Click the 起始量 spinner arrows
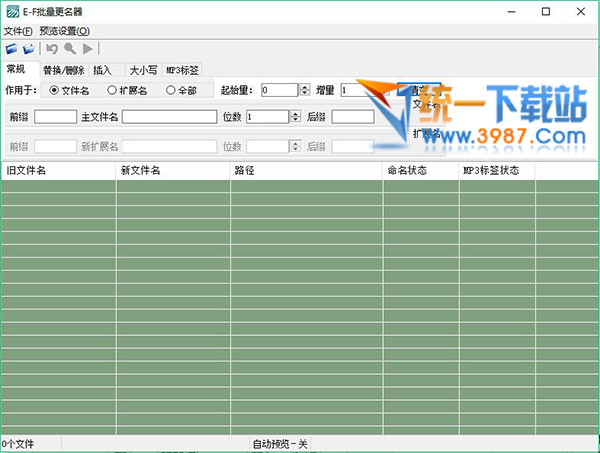 coord(303,90)
